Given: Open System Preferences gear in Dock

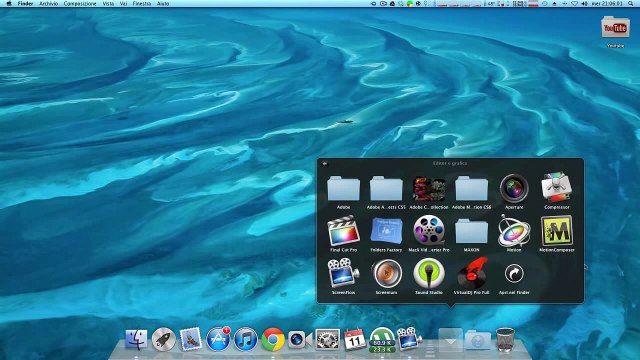Looking at the screenshot, I should (x=327, y=339).
